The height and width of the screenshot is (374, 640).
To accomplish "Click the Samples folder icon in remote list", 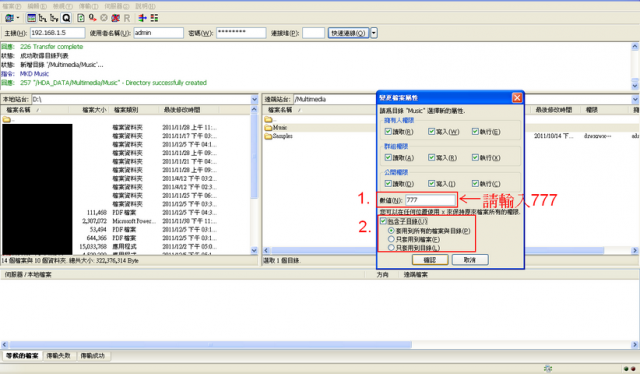I will point(268,136).
